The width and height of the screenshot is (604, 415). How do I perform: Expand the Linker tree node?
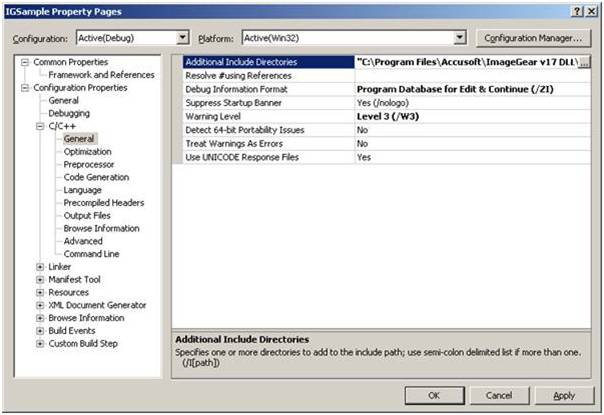pyautogui.click(x=40, y=267)
